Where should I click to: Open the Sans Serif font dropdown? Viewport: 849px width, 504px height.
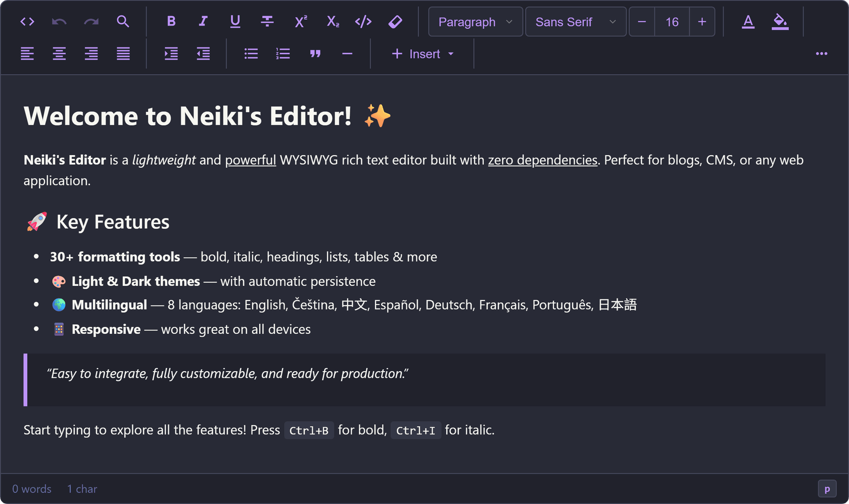[x=576, y=22]
